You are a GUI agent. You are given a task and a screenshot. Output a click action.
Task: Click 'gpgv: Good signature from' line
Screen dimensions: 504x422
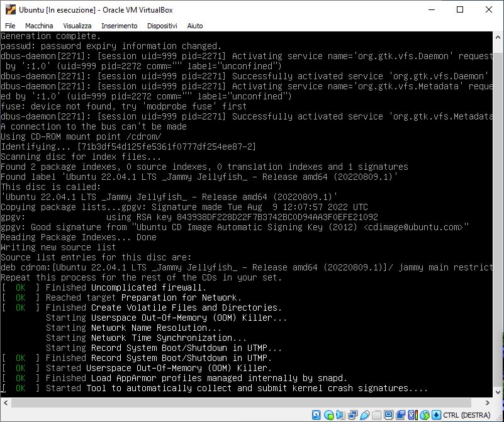(235, 227)
